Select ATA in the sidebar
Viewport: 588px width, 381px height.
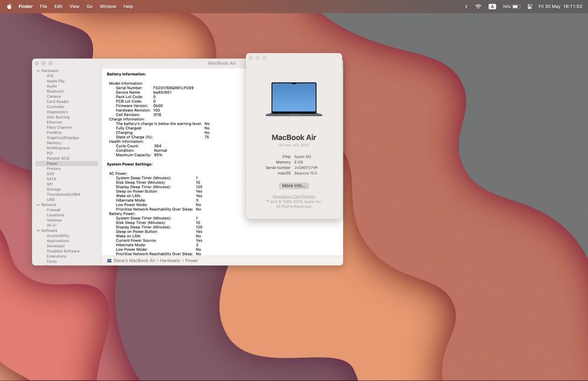pos(50,76)
